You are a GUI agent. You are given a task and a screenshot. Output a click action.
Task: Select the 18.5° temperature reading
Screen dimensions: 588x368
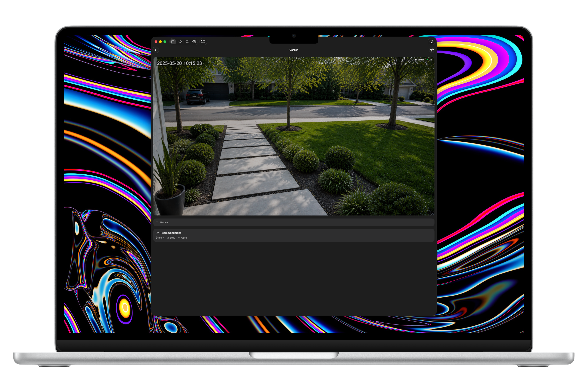pyautogui.click(x=161, y=238)
